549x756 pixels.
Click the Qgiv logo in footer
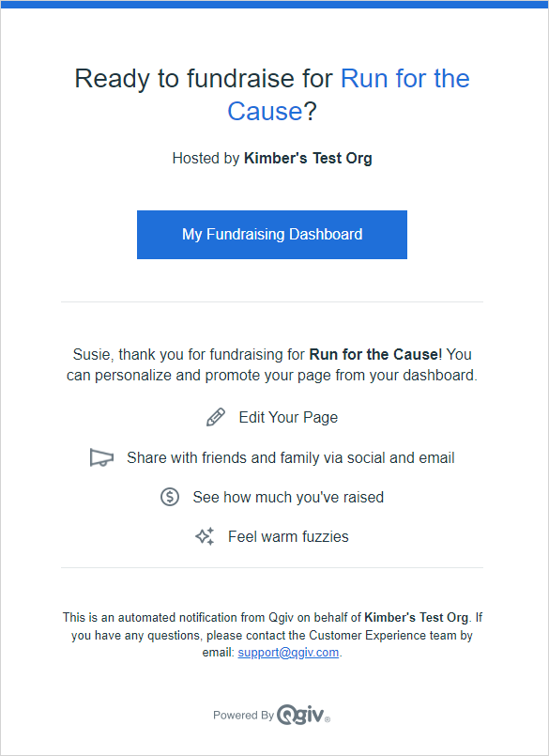click(x=303, y=715)
